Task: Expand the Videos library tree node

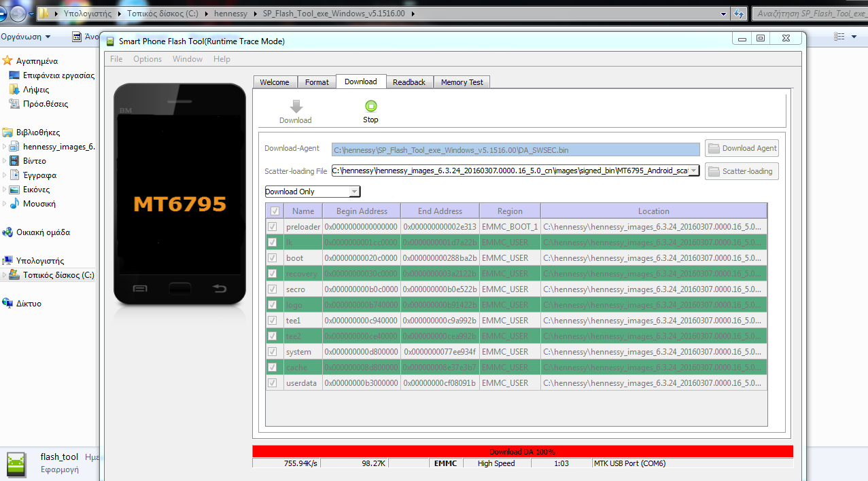Action: coord(5,161)
